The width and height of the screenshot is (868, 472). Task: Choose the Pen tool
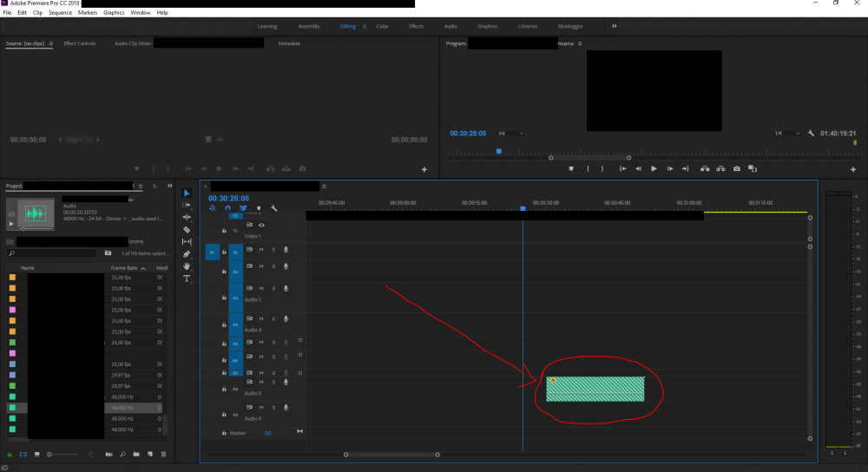click(187, 254)
